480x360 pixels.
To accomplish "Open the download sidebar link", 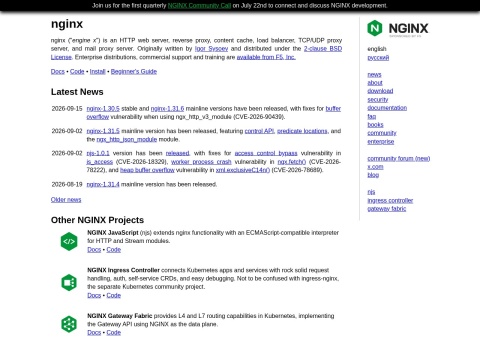I will point(380,91).
